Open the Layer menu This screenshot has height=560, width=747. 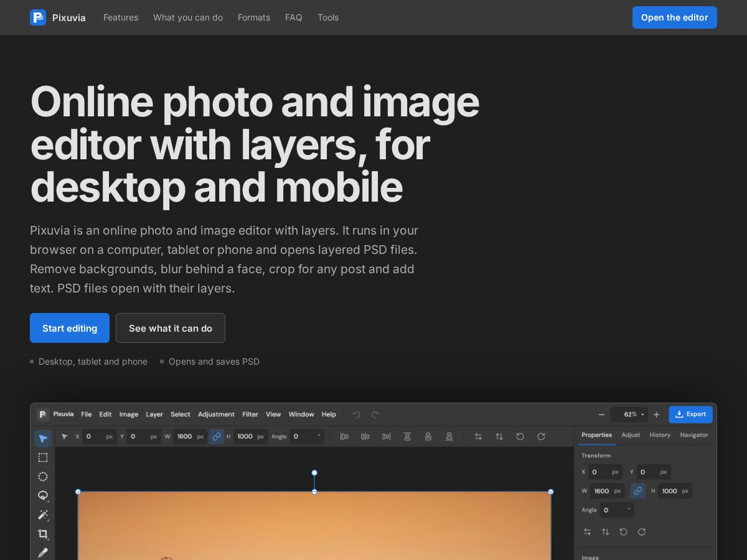point(154,414)
